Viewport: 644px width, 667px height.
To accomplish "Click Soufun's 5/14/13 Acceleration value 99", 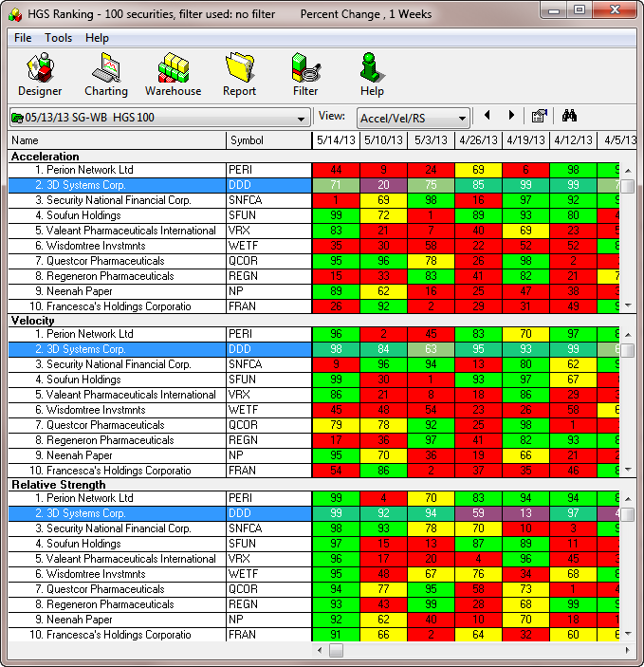I will tap(336, 215).
